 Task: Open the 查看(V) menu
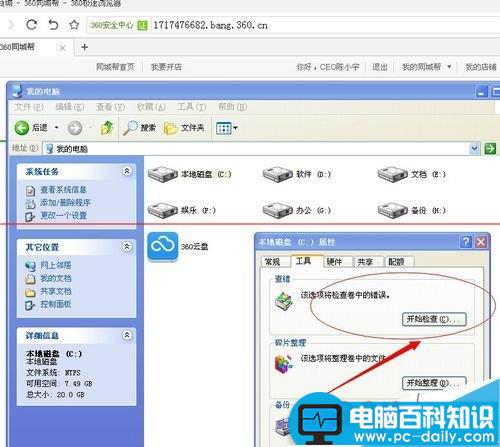tap(110, 107)
